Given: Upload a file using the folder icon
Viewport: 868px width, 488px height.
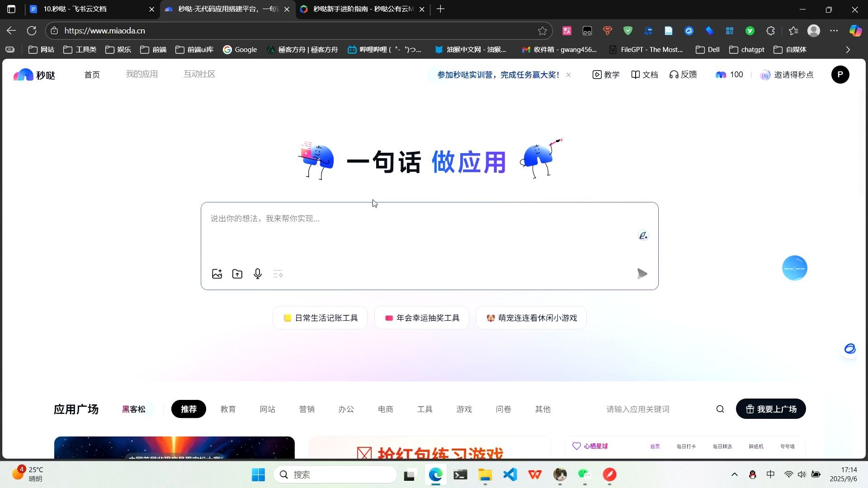Looking at the screenshot, I should 237,274.
